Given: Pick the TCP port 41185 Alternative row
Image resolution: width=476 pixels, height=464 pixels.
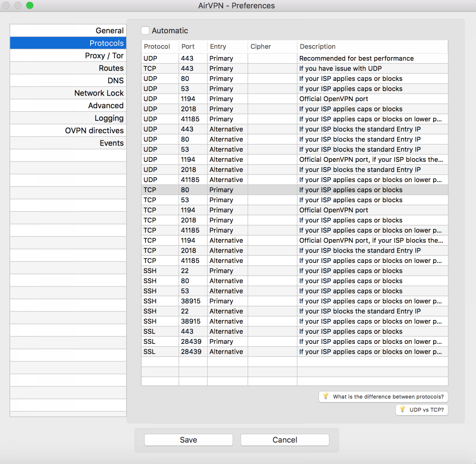Looking at the screenshot, I should click(x=295, y=261).
